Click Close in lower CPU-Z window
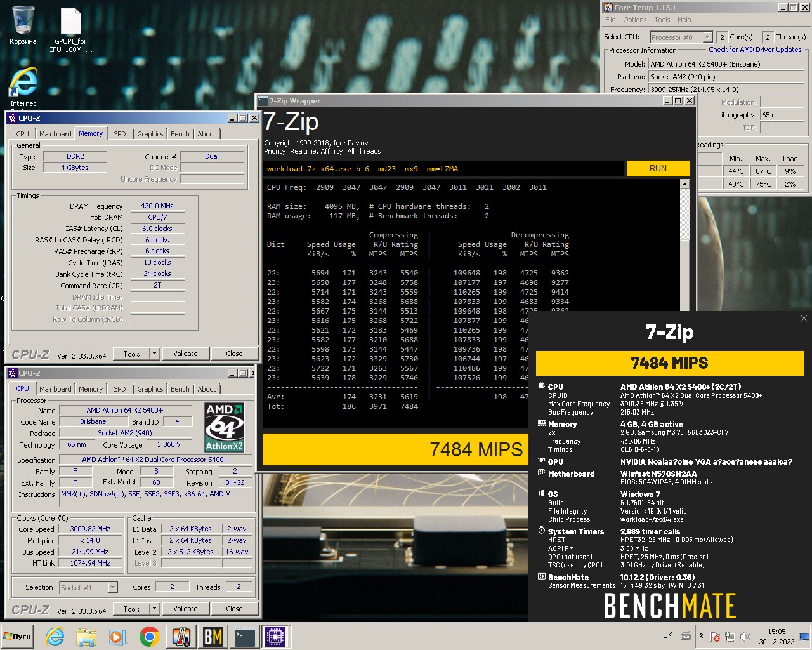This screenshot has width=812, height=650. [234, 609]
